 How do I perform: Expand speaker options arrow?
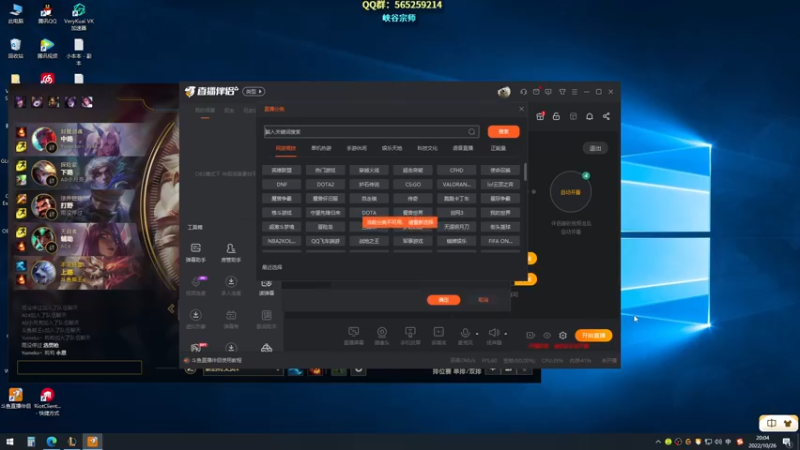pos(506,334)
